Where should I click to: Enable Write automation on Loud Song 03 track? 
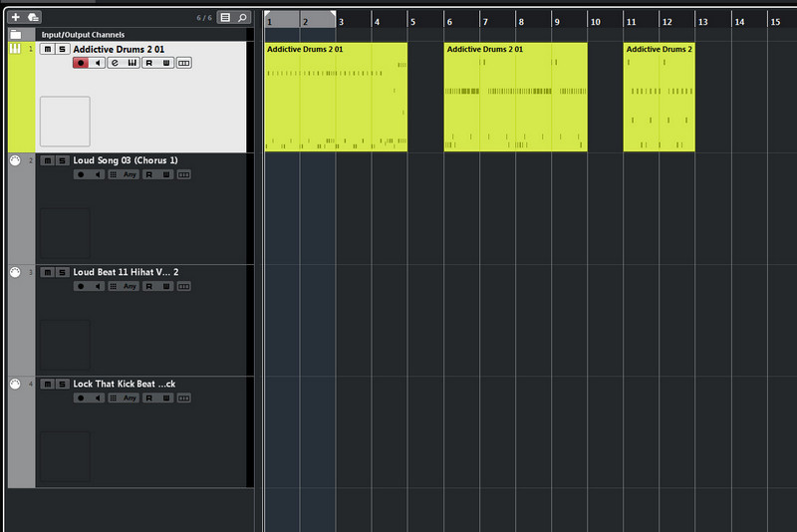point(166,174)
